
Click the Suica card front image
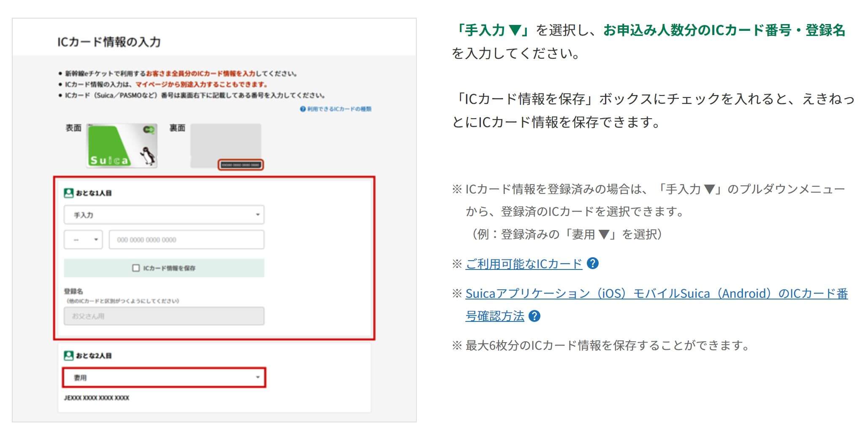tap(122, 146)
